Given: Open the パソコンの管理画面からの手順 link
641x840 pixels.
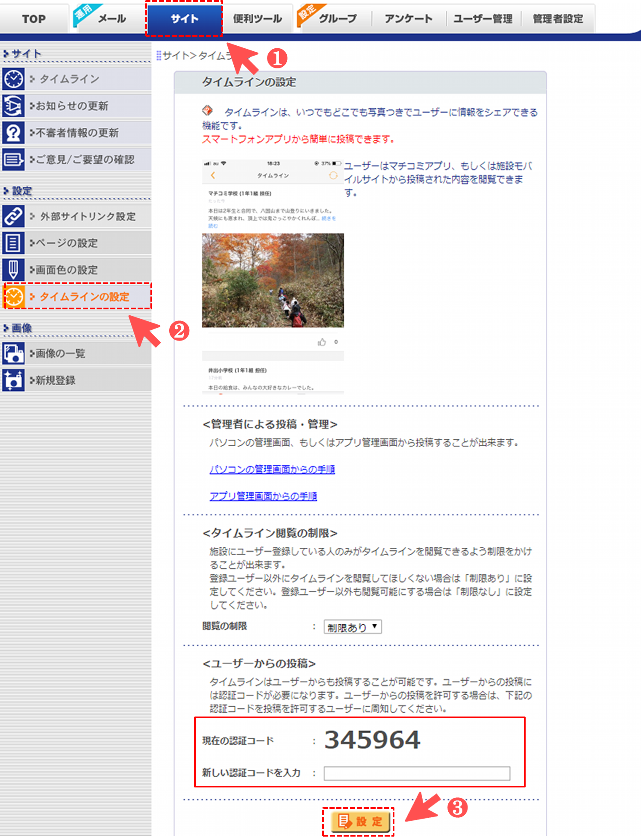Looking at the screenshot, I should tap(272, 469).
